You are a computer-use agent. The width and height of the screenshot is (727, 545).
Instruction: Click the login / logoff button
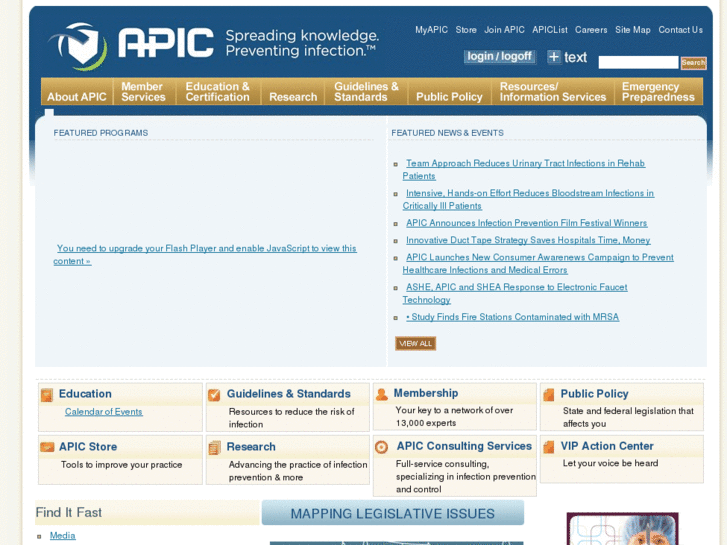[x=499, y=57]
